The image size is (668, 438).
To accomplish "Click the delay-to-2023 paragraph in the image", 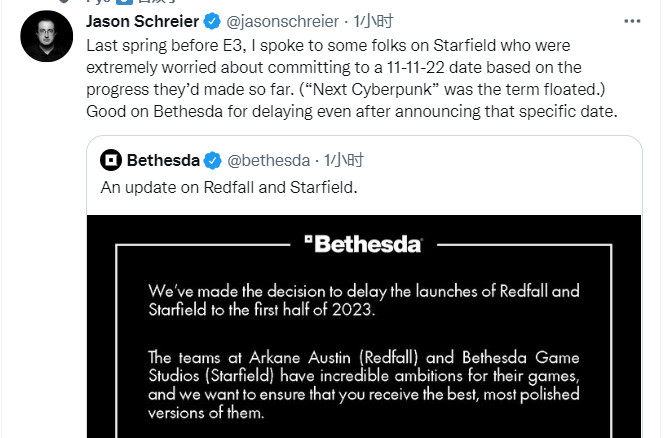I will point(363,300).
